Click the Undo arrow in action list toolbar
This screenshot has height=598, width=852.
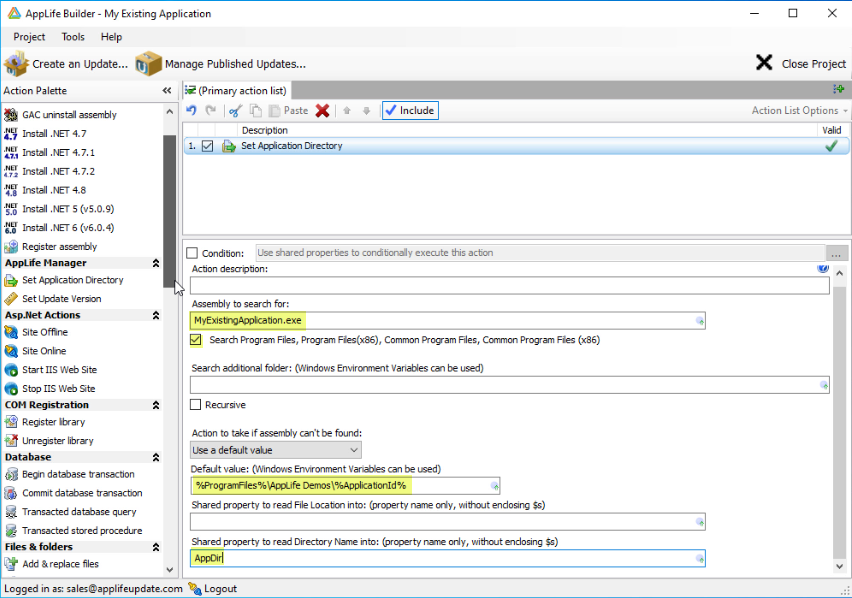191,111
